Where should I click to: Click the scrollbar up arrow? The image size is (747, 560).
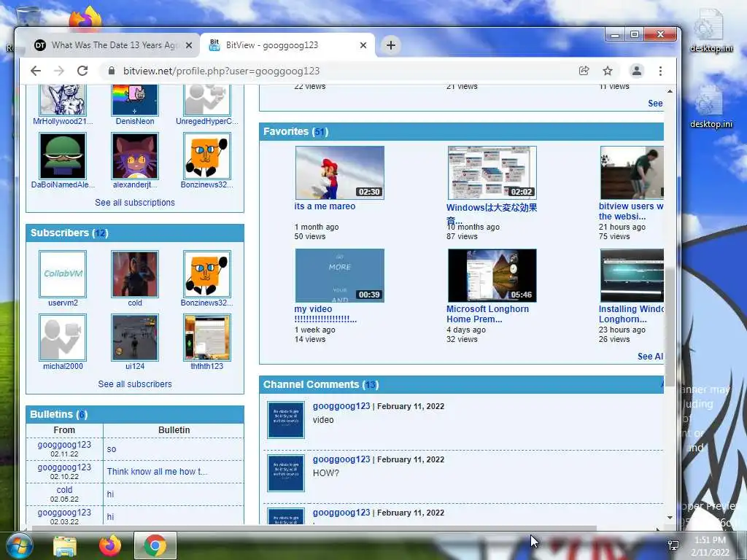670,91
